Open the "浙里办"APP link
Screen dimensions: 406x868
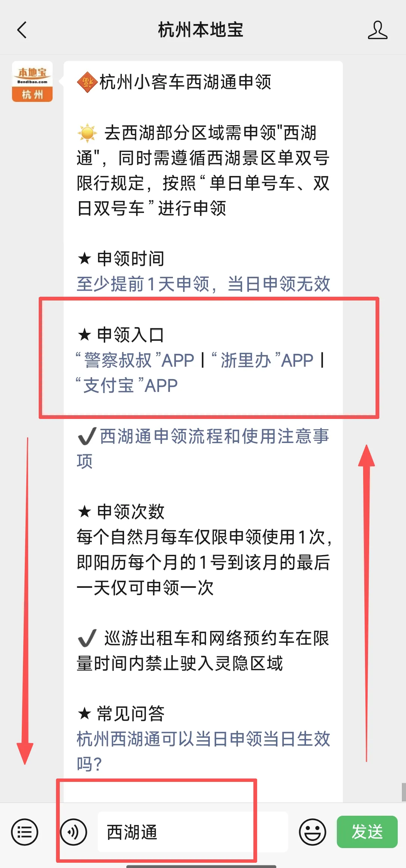pyautogui.click(x=262, y=360)
